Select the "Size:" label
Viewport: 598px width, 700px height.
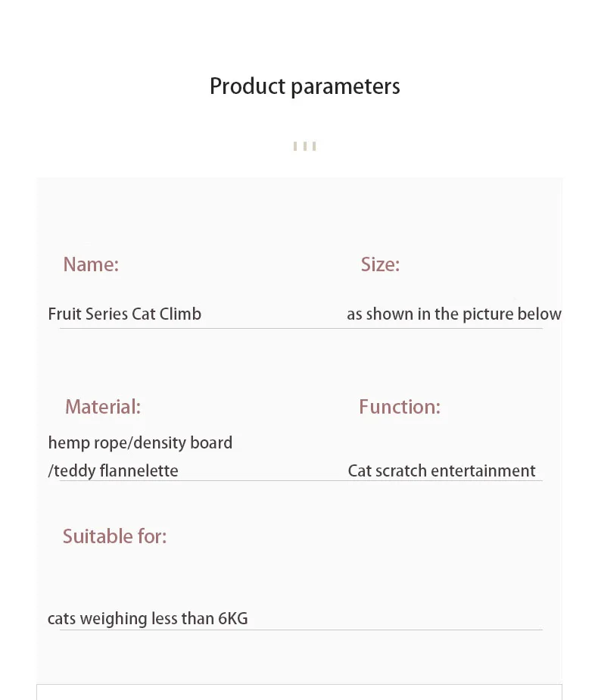tap(380, 264)
